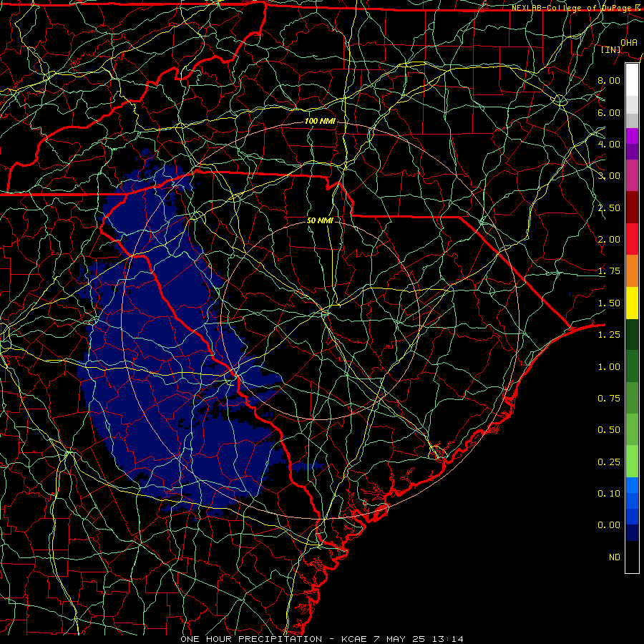Click the 8.00 legend value

tap(609, 80)
